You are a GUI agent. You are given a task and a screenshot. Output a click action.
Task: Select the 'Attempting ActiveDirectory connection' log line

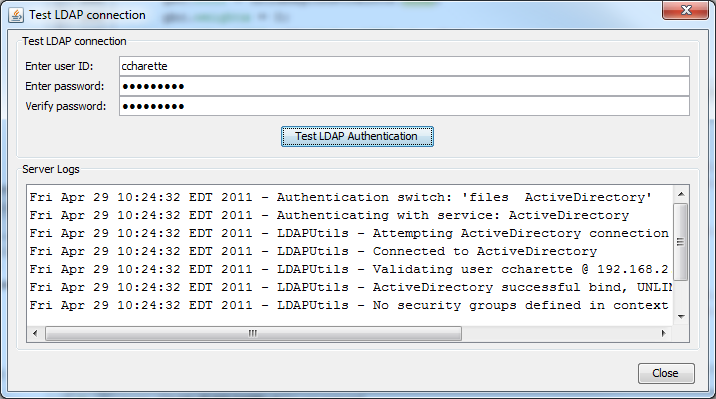click(349, 233)
